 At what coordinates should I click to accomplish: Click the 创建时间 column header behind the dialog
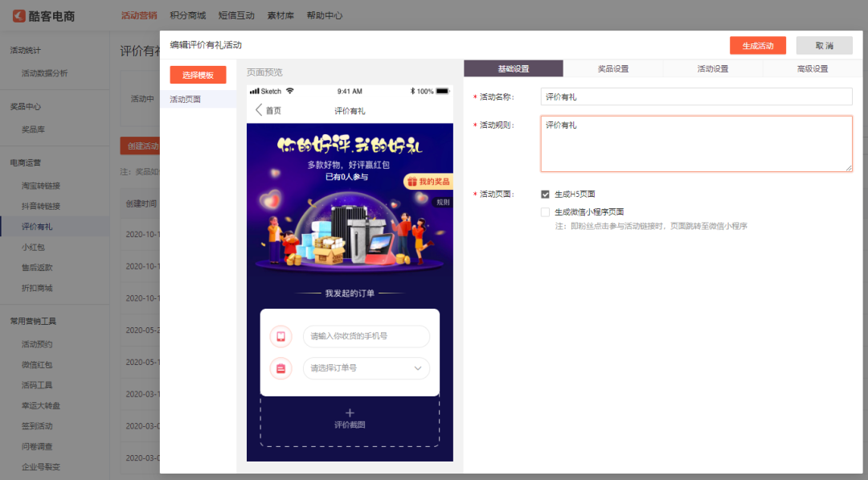point(141,203)
